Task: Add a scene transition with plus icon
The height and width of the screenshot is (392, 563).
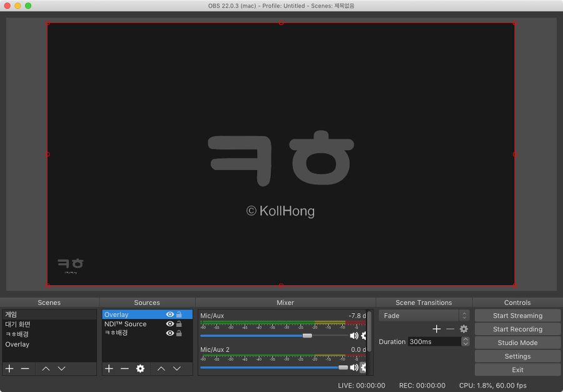Action: pyautogui.click(x=437, y=329)
